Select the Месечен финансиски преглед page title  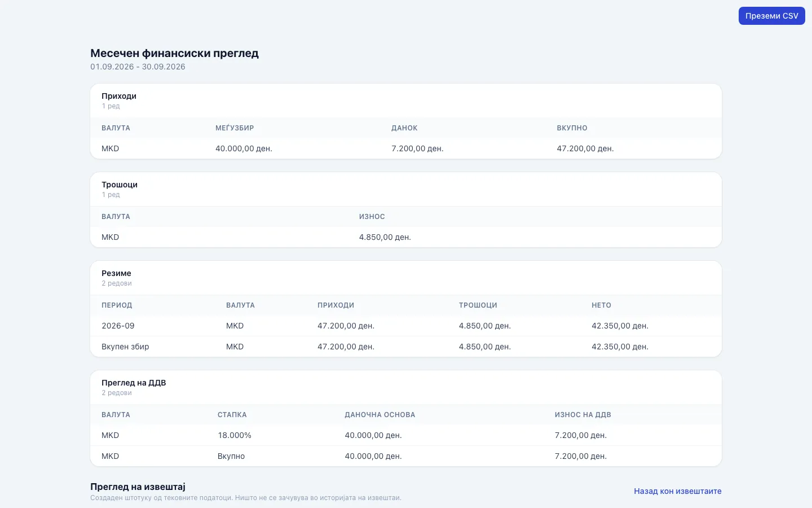click(x=174, y=53)
